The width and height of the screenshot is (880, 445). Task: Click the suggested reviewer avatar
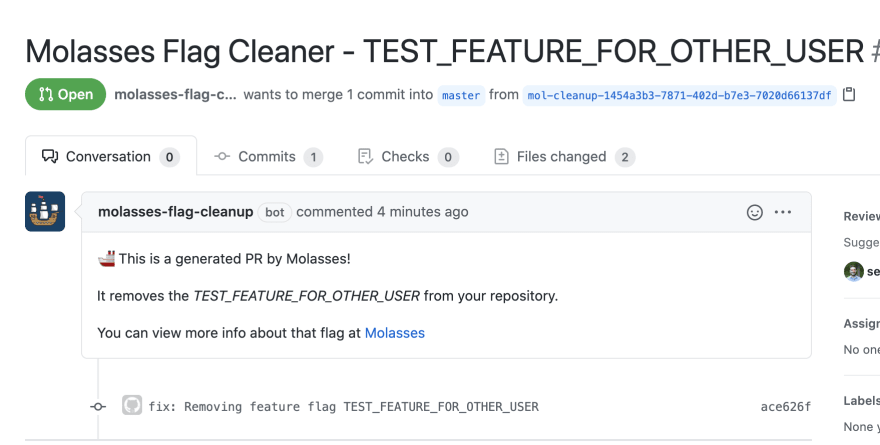[x=854, y=272]
